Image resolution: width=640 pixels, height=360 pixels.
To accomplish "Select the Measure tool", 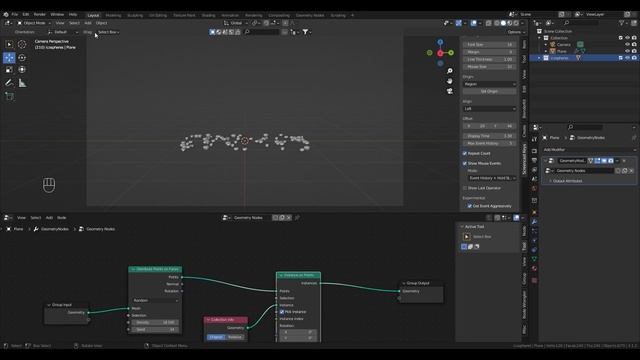I will pos(22,83).
